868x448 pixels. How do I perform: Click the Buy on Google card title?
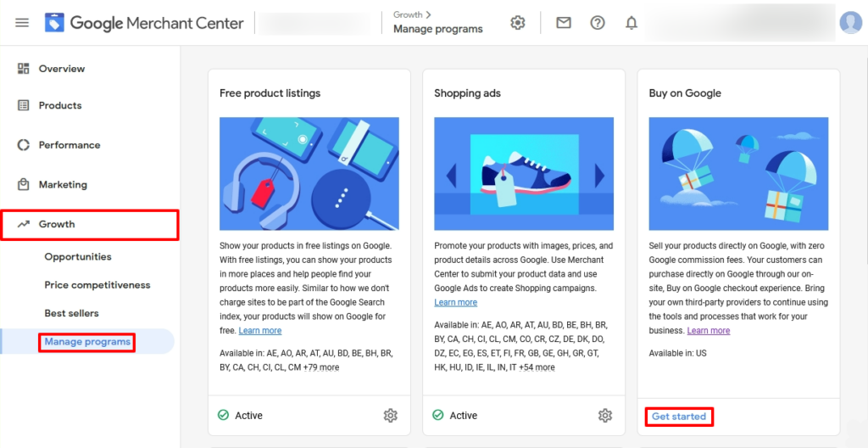[x=685, y=93]
